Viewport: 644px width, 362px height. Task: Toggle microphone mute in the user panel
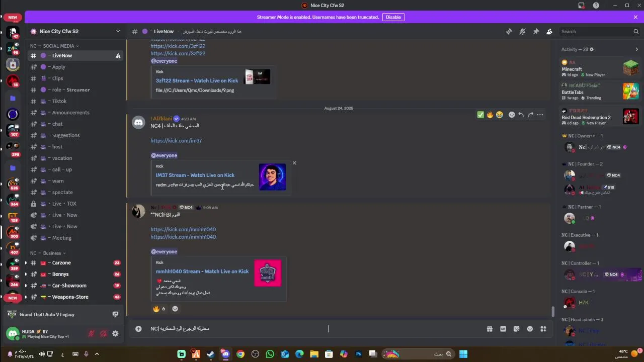click(91, 333)
